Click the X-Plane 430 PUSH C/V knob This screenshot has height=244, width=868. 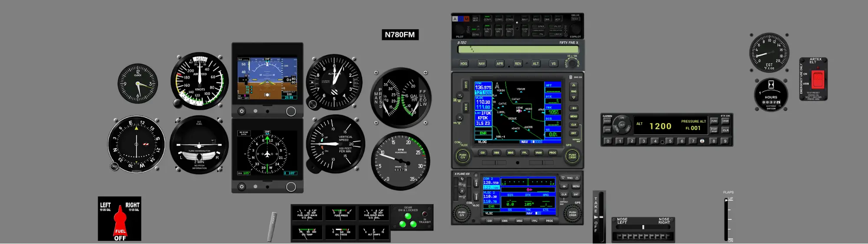[462, 213]
